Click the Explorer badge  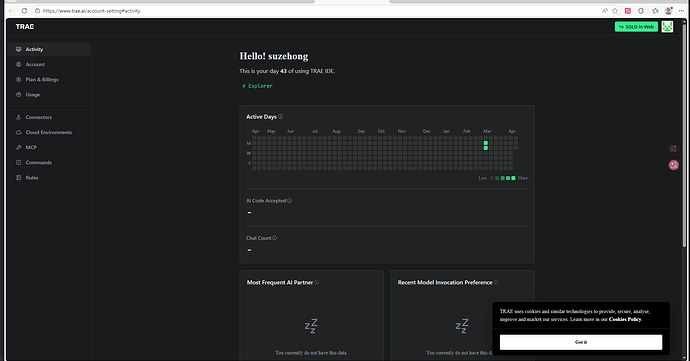pos(257,86)
